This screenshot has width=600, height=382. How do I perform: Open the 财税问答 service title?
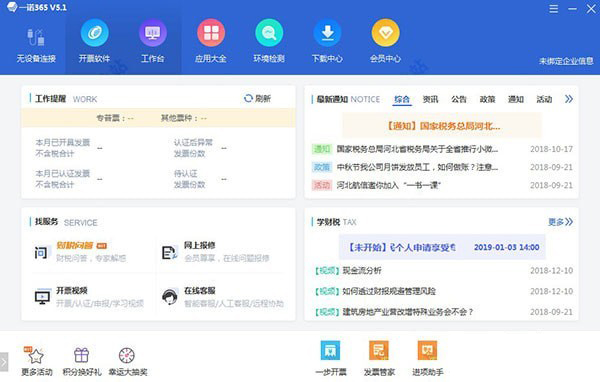click(75, 245)
